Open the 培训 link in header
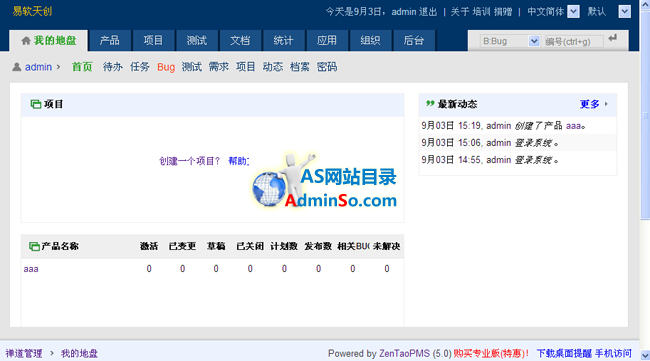 point(481,12)
